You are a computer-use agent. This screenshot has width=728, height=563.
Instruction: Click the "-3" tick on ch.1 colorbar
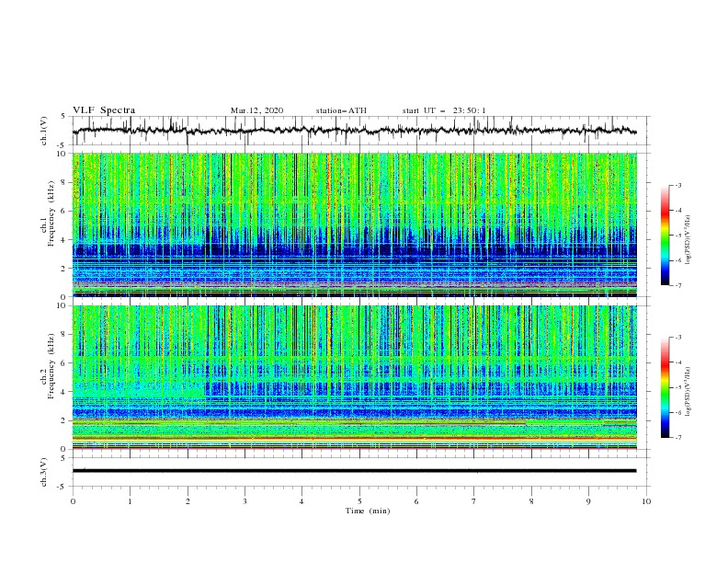coord(677,185)
